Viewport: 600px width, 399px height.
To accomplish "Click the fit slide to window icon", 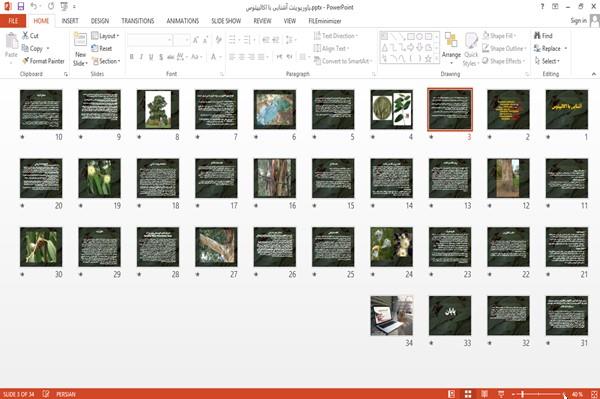I will pyautogui.click(x=594, y=394).
